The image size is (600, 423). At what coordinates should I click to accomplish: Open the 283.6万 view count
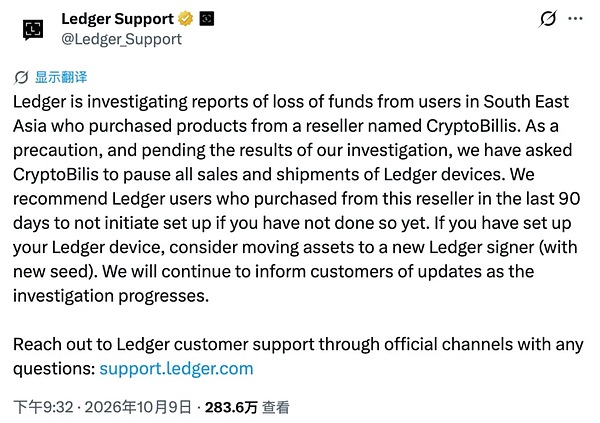(231, 407)
